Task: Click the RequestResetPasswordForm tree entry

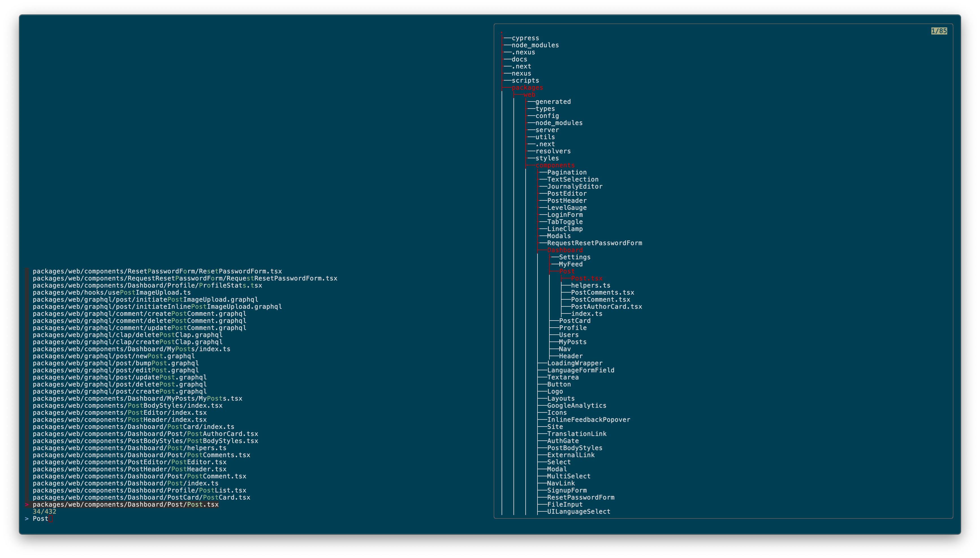Action: (x=594, y=243)
